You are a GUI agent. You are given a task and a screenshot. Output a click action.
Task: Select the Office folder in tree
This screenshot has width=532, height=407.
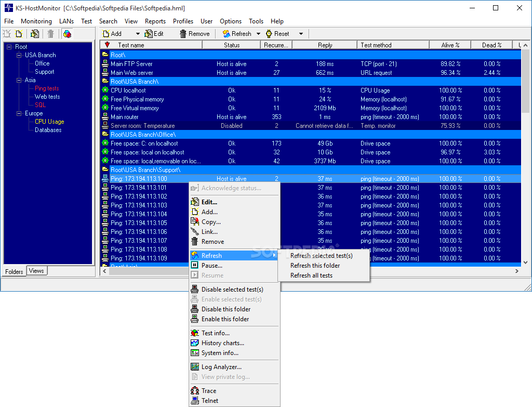pos(42,63)
